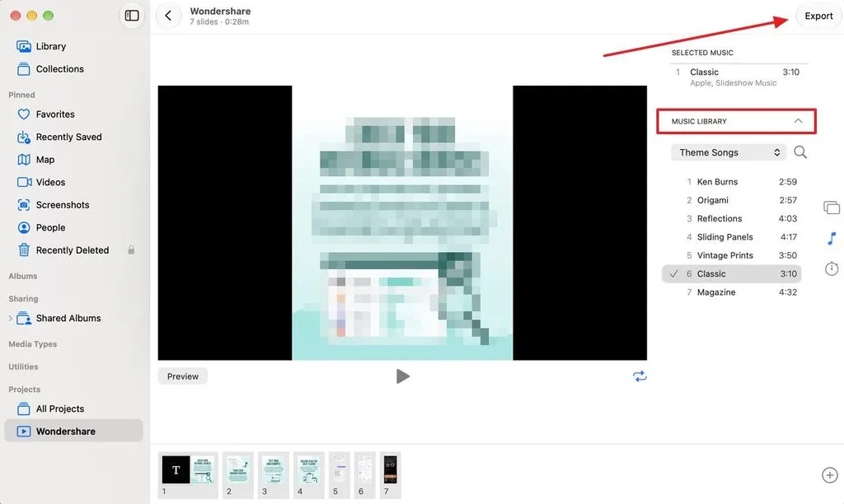This screenshot has height=504, width=844.
Task: Select the Magazine song
Action: pos(732,292)
